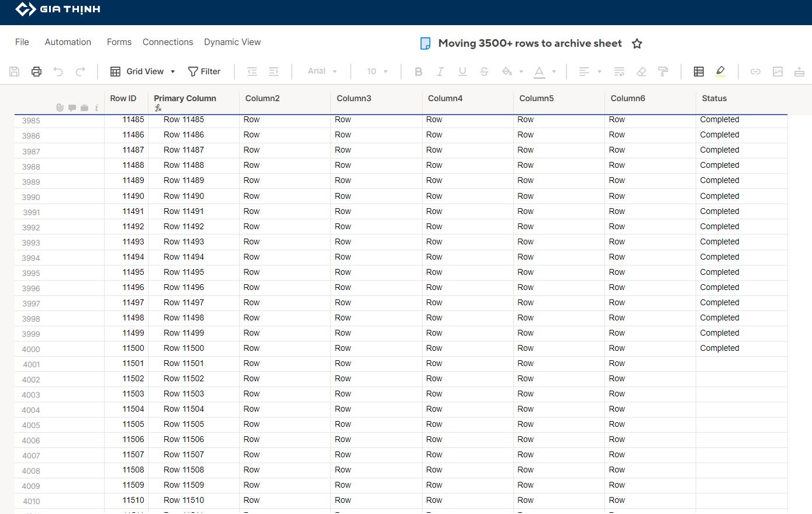Click the insert image icon
This screenshot has width=812, height=514.
(778, 71)
